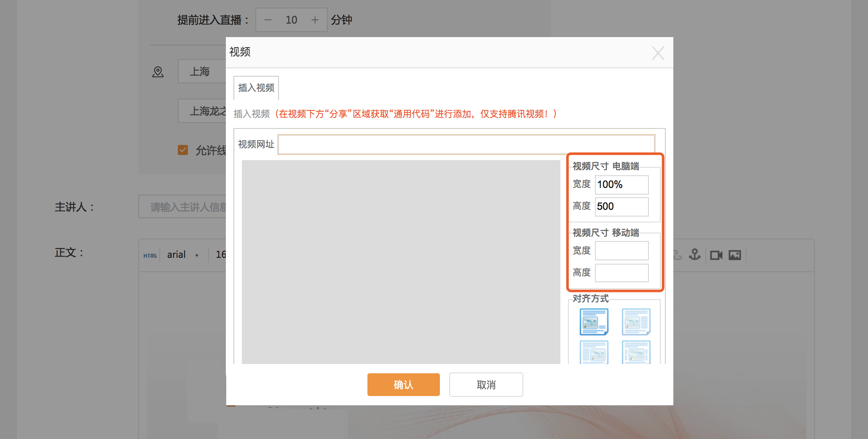Viewport: 868px width, 439px height.
Task: Choose the second alignment icon with right-side text
Action: (x=636, y=322)
